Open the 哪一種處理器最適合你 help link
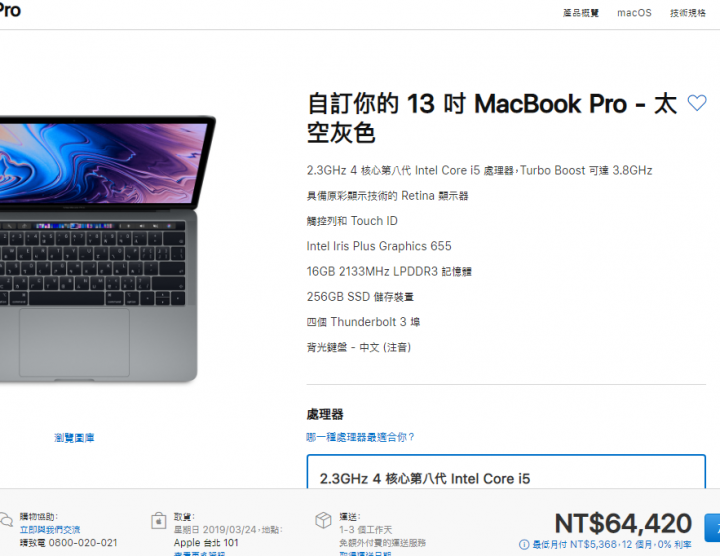Viewport: 720px width, 556px height. pyautogui.click(x=360, y=437)
